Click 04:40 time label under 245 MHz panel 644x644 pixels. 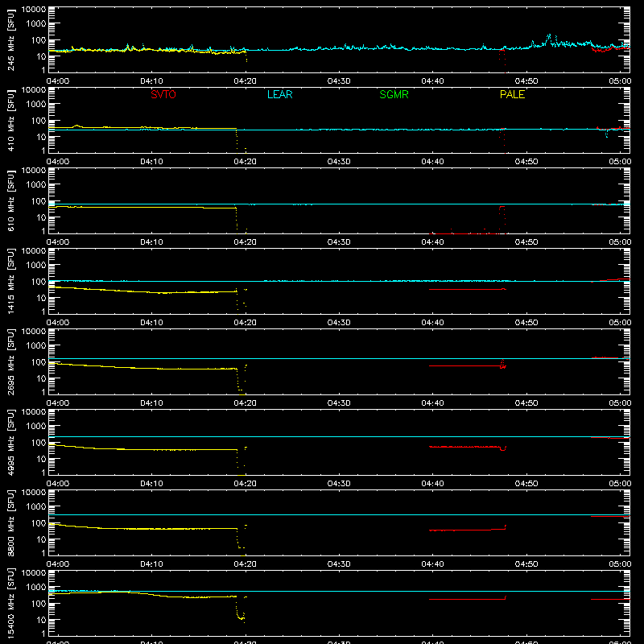(x=432, y=81)
